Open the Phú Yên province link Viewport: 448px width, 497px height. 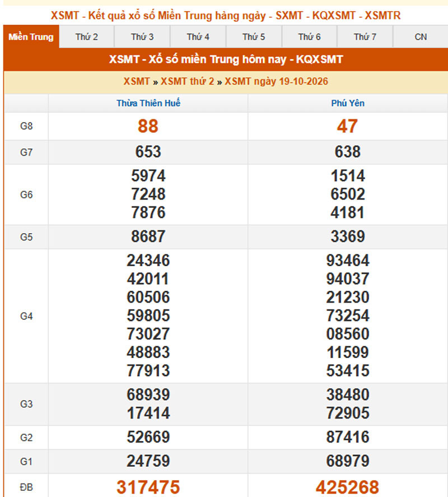point(348,103)
